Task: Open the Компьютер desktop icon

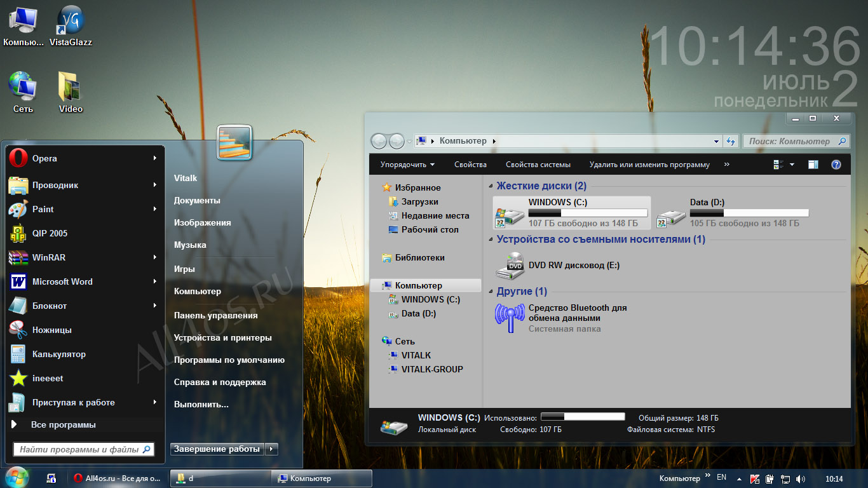Action: pyautogui.click(x=23, y=26)
